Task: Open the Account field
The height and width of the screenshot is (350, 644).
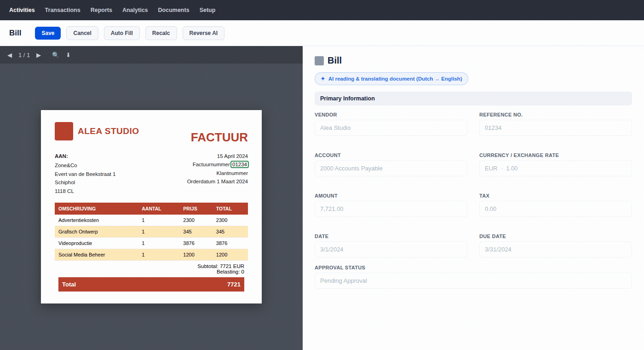Action: (391, 169)
